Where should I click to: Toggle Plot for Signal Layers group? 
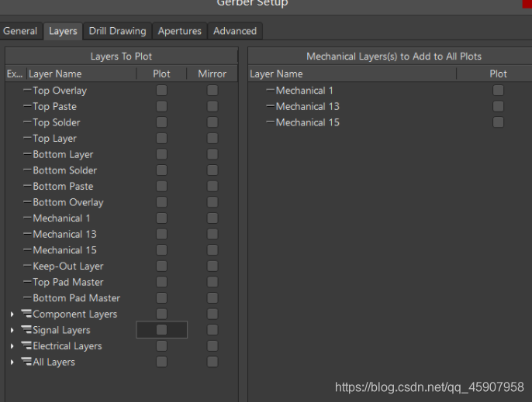pos(161,330)
